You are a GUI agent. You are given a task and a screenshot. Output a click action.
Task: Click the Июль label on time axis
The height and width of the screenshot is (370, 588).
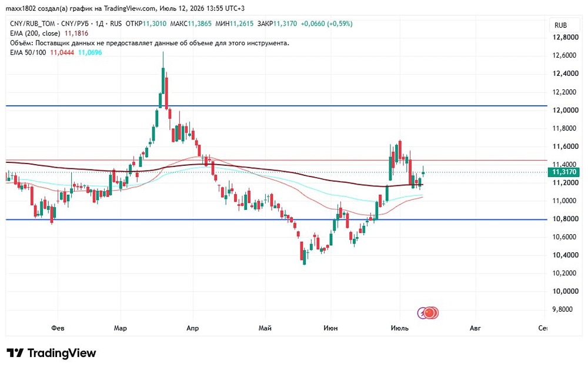[x=399, y=328]
